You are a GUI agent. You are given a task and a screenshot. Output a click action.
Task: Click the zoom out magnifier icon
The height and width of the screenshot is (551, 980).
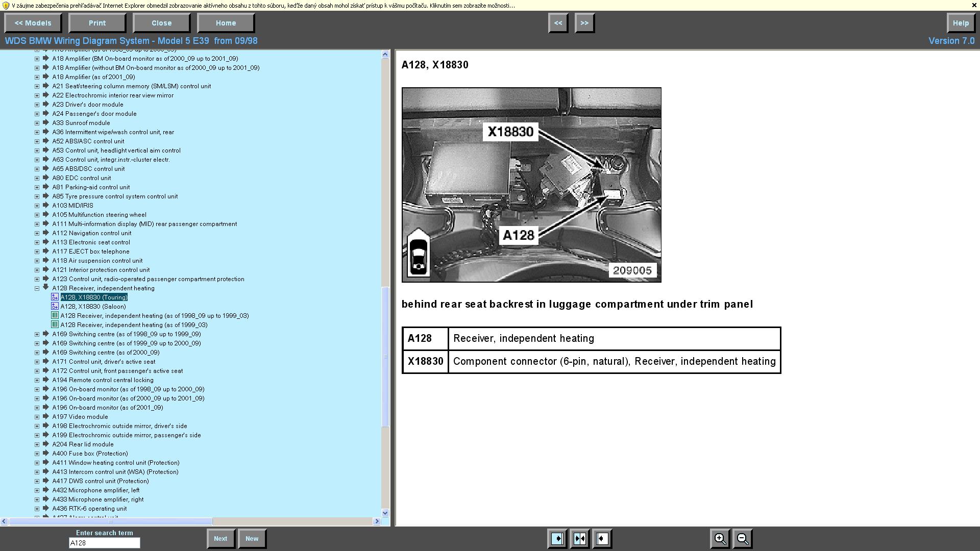(x=743, y=539)
